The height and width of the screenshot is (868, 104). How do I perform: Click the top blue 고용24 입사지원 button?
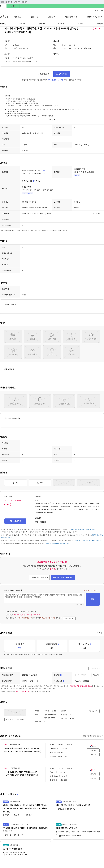point(62,74)
